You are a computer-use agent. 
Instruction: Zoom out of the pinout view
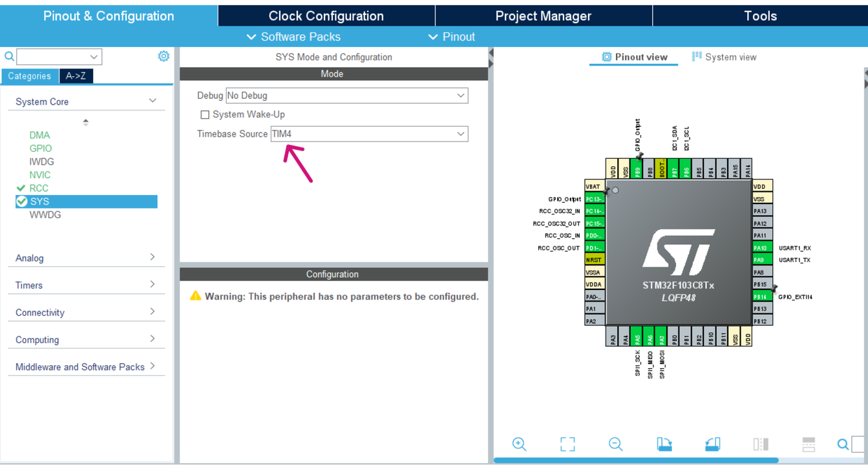pos(615,444)
